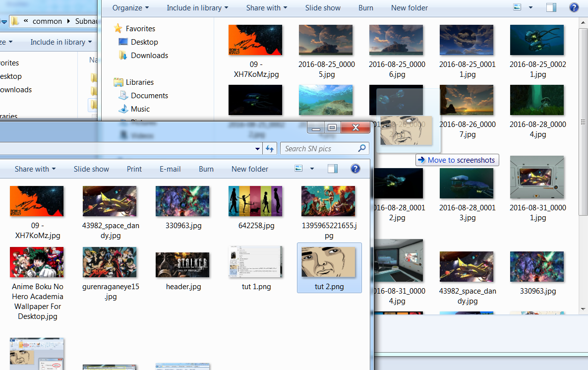Toggle preview pane in SN pics window
The width and height of the screenshot is (588, 370).
[x=333, y=169]
